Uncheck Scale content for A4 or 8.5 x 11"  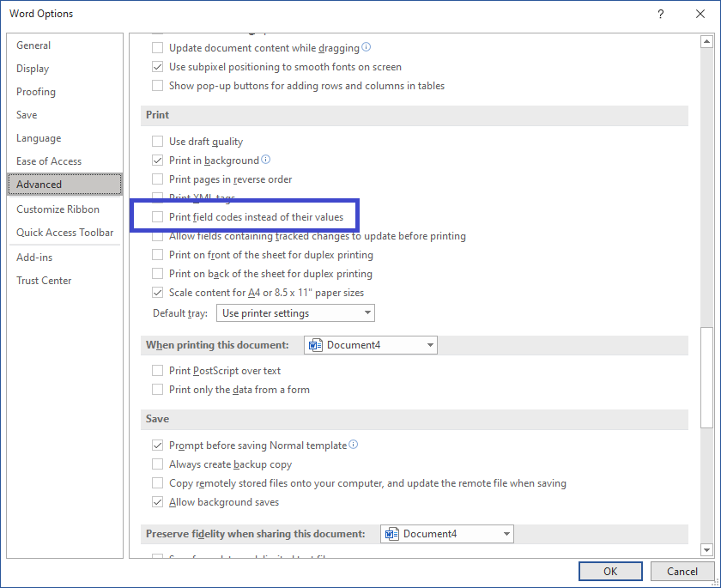point(157,293)
